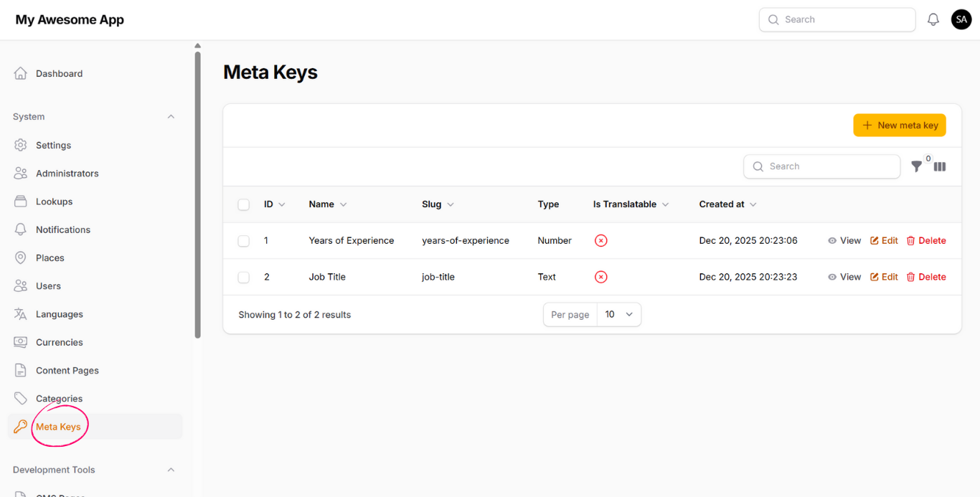Click the Places map pin icon
Image resolution: width=980 pixels, height=497 pixels.
click(x=21, y=257)
